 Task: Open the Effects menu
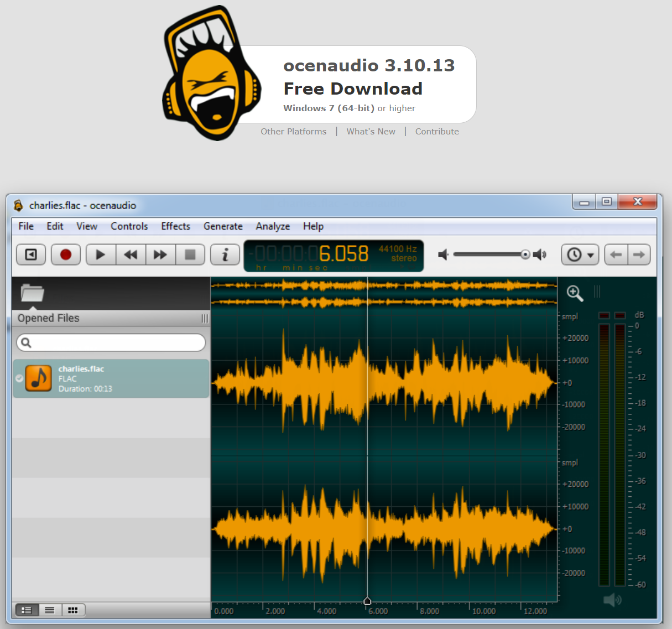coord(176,226)
